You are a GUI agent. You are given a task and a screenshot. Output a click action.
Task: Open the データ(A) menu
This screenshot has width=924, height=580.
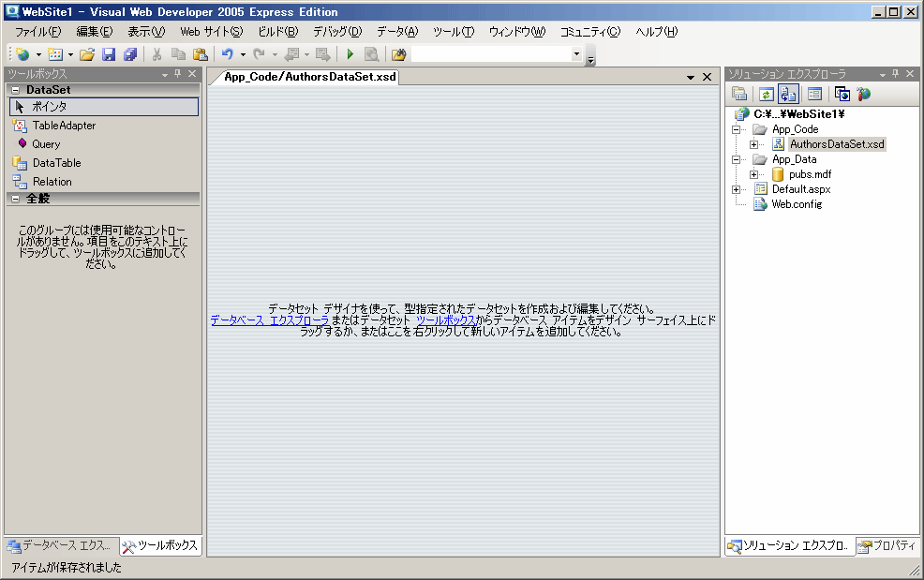[x=397, y=32]
